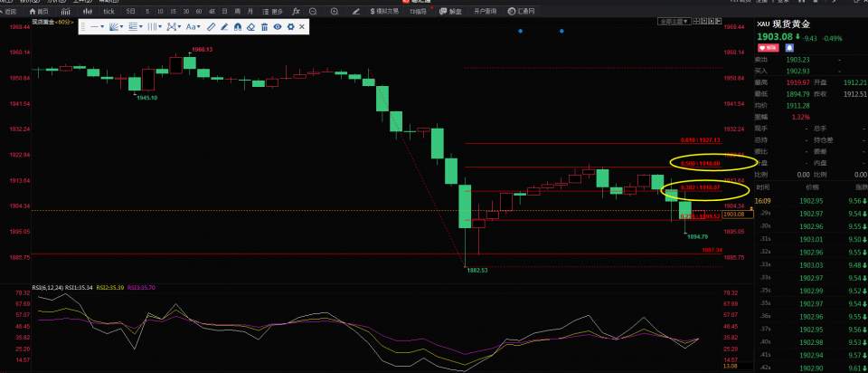Go to the home page (首页)
The height and width of the screenshot is (373, 868).
tap(39, 11)
